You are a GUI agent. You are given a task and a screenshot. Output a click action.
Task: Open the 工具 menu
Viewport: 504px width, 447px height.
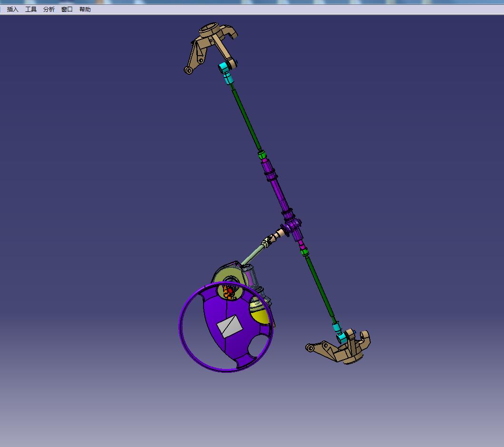[31, 9]
